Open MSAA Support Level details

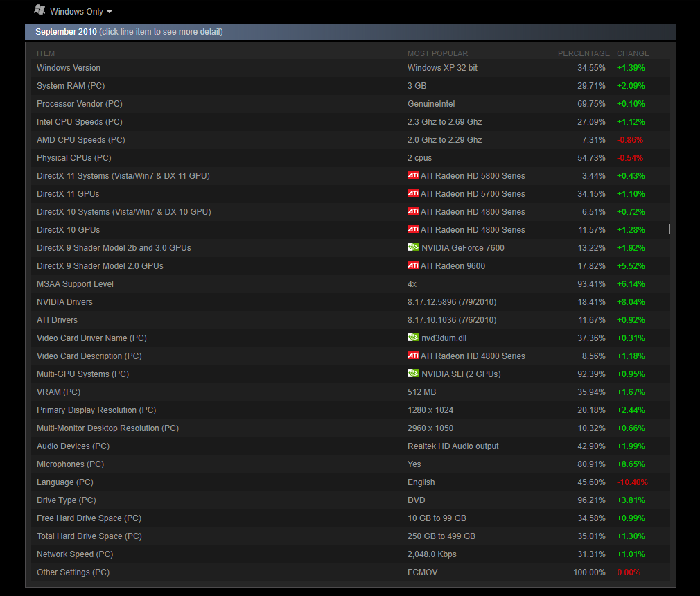[351, 284]
